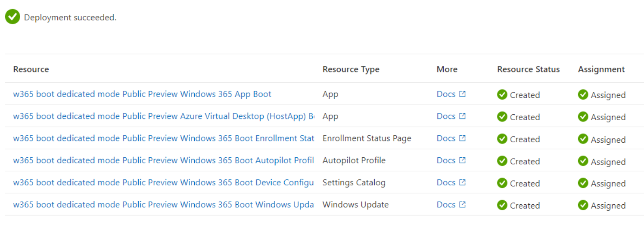
Task: Click external-link icon in Enrollment Status Page row
Action: pos(462,138)
